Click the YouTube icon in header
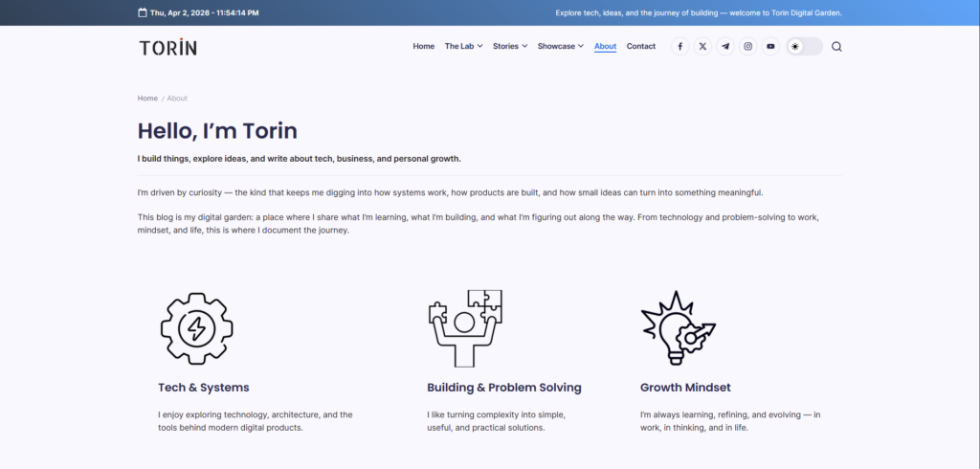Screen dimensions: 980x469 tap(771, 46)
